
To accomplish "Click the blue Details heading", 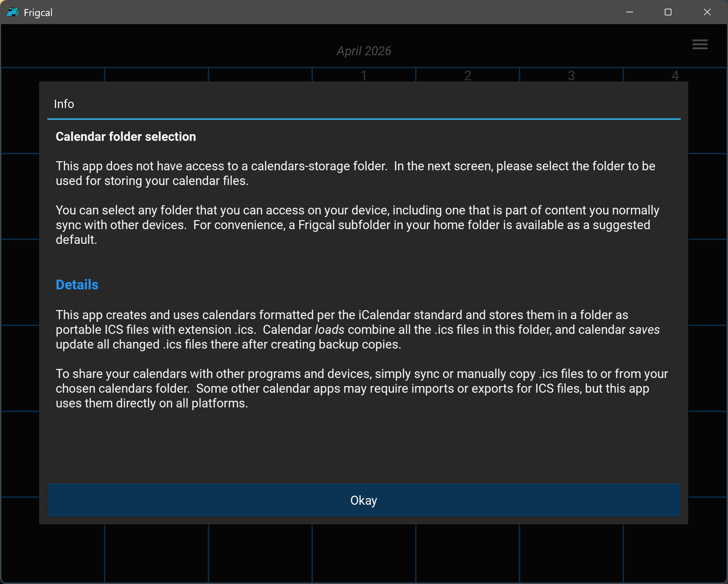I will (x=77, y=285).
